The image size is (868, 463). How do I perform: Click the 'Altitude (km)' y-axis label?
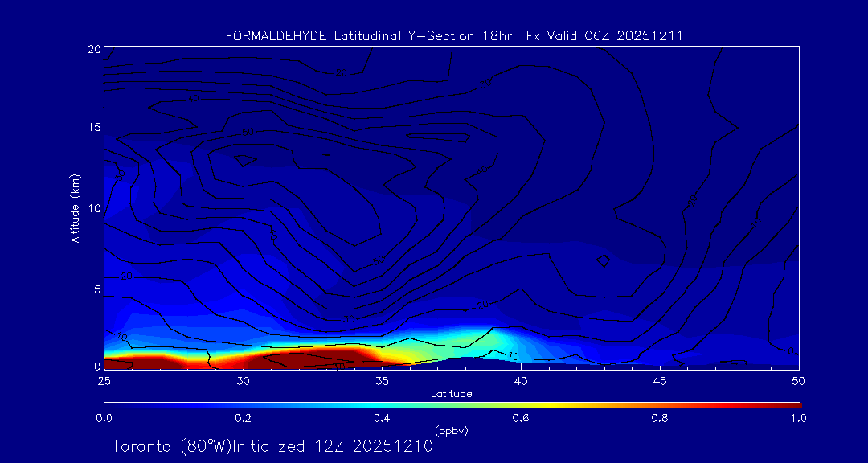75,208
